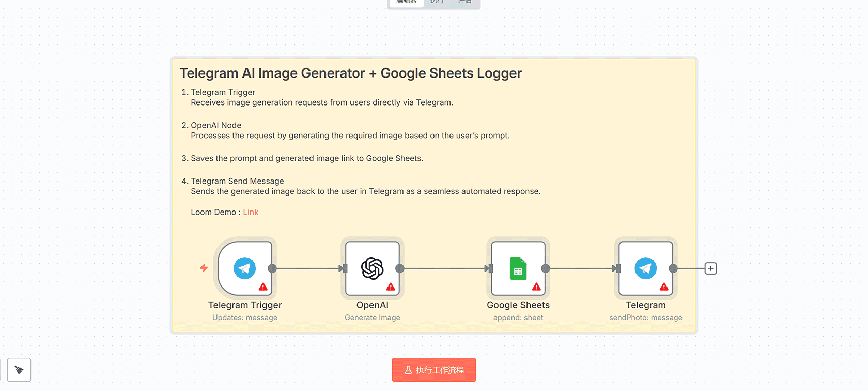Add a node using the plus button

[711, 268]
